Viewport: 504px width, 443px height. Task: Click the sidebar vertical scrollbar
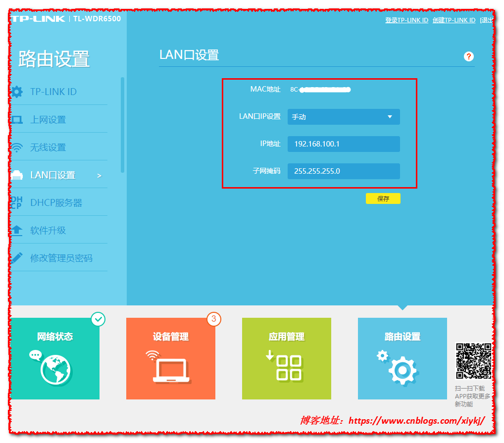122,125
